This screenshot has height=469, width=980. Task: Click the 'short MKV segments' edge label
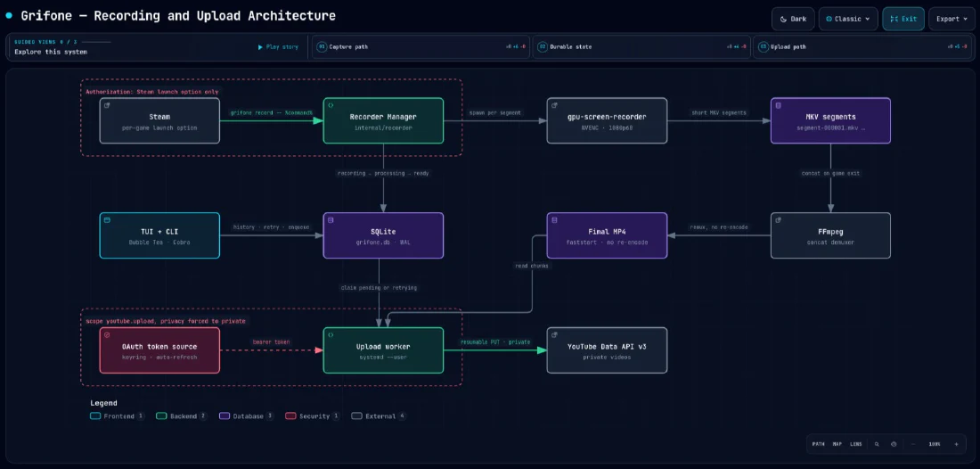click(719, 112)
